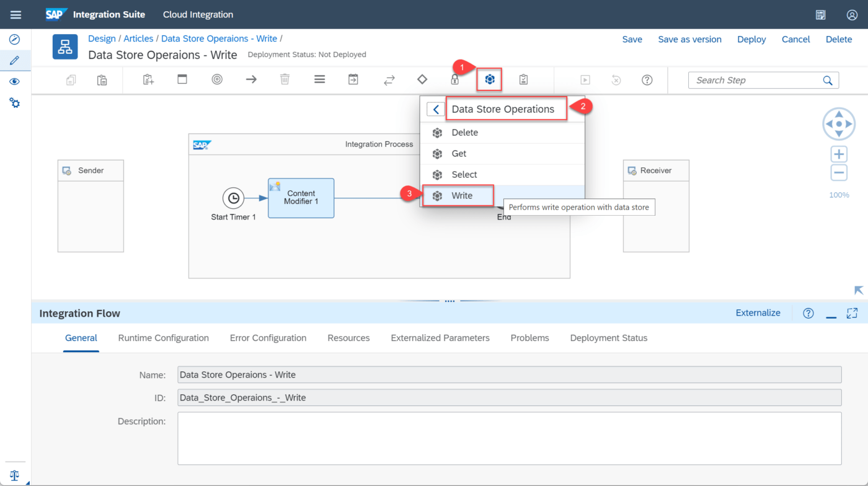This screenshot has width=868, height=486.
Task: Open the Message Transformers three-lines icon
Action: [x=320, y=79]
